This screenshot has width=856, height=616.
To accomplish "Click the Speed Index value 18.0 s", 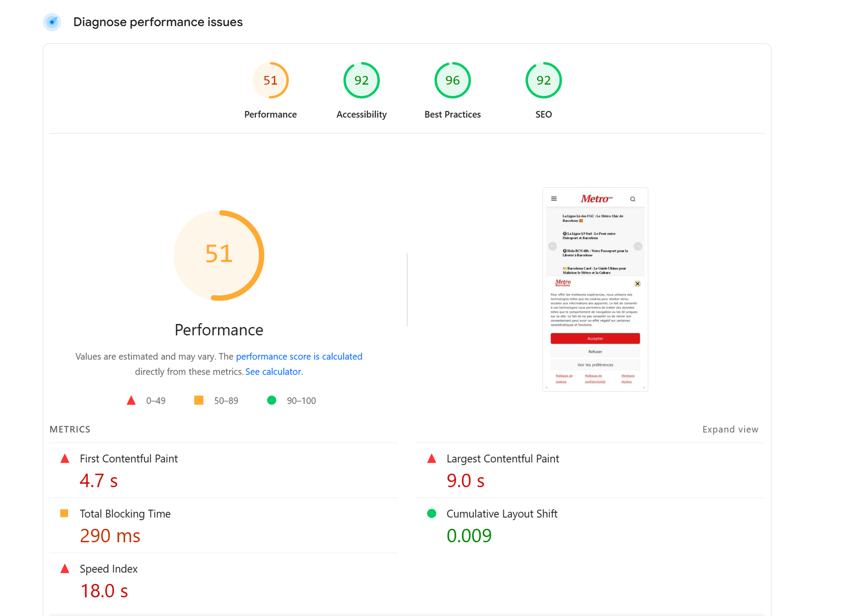I will [104, 591].
